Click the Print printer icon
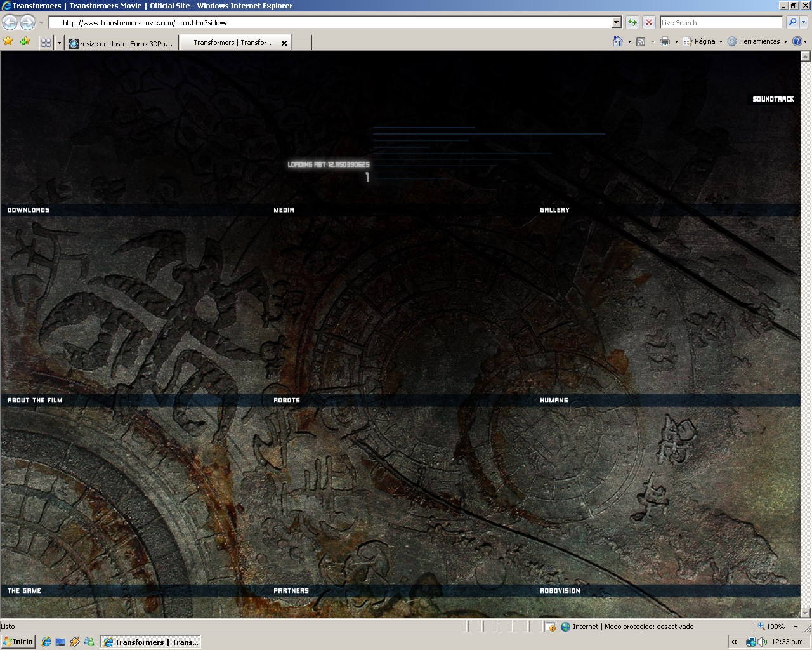812x650 pixels. point(665,41)
